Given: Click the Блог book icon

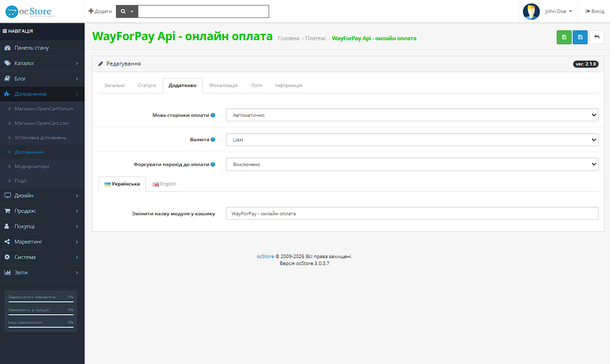Looking at the screenshot, I should click(7, 79).
